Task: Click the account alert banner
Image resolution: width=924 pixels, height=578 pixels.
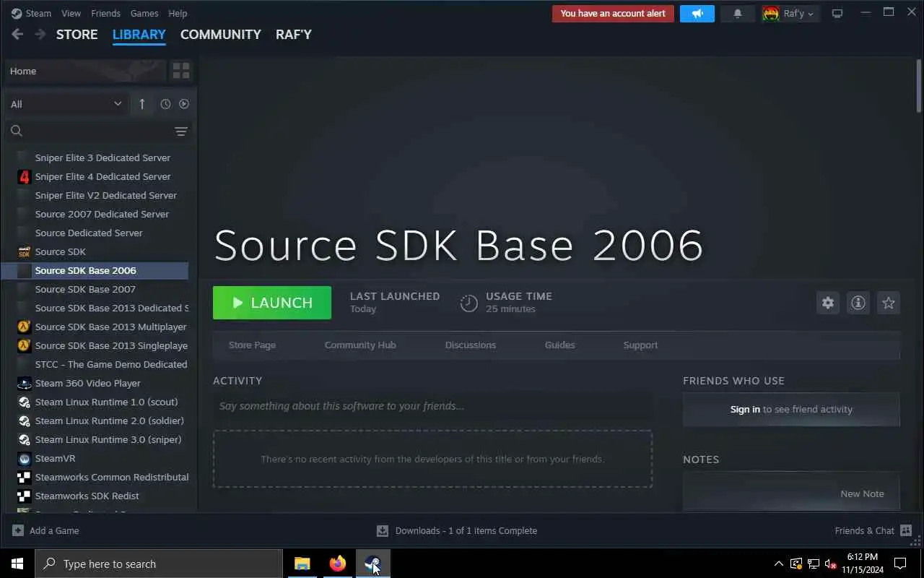Action: (613, 13)
